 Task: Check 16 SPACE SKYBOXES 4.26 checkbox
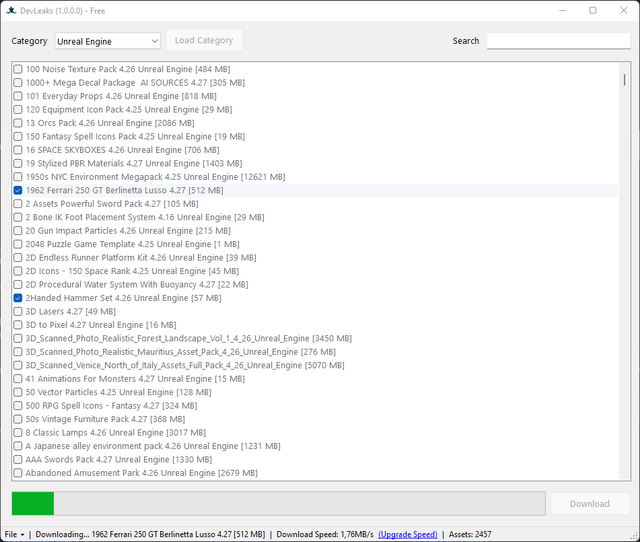[x=18, y=150]
